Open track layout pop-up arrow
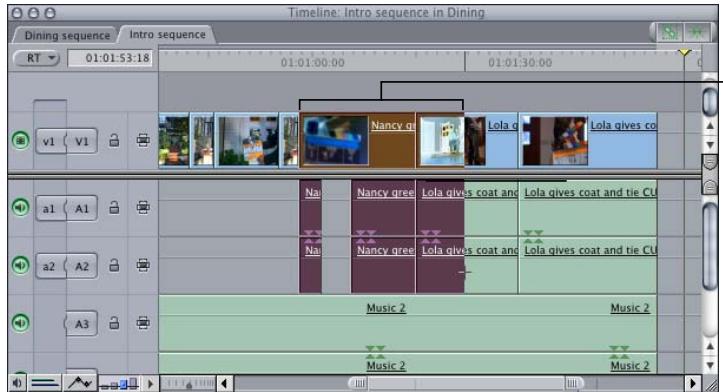The image size is (723, 392). [x=150, y=383]
